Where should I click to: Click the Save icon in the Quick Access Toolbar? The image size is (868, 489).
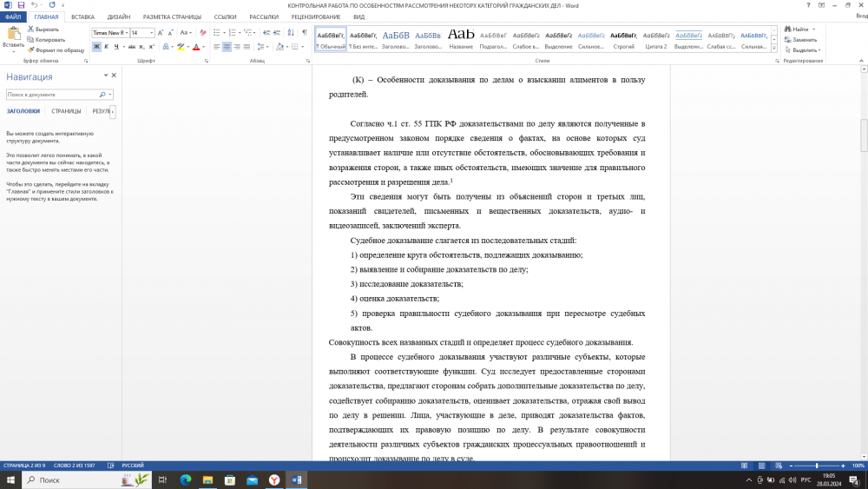pyautogui.click(x=20, y=5)
